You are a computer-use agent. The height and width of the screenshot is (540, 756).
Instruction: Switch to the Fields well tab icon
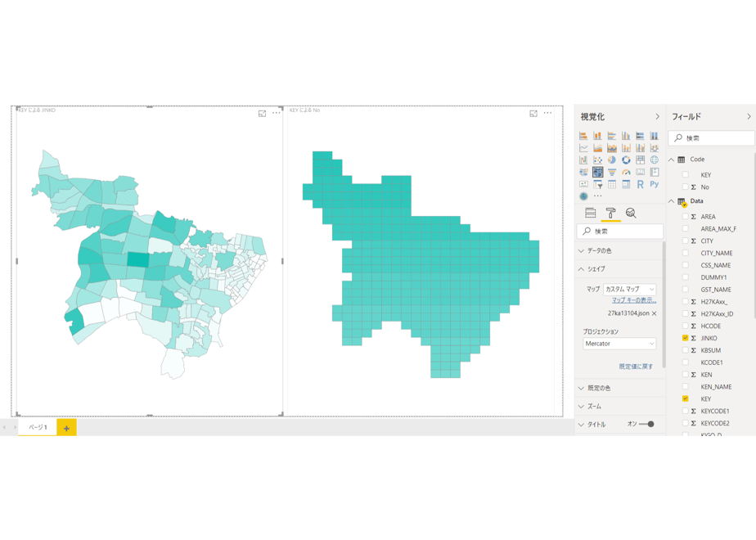coord(590,213)
